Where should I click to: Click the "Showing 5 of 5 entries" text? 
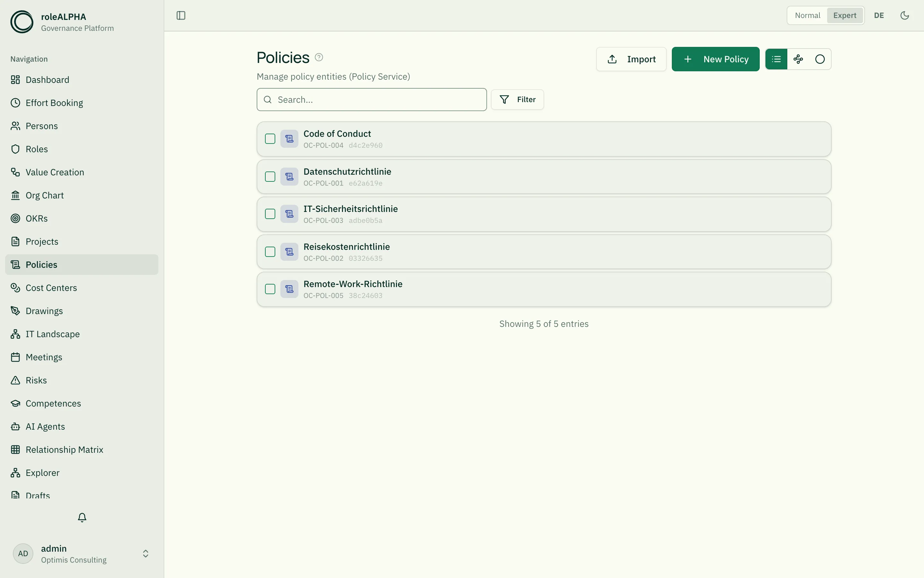click(544, 324)
